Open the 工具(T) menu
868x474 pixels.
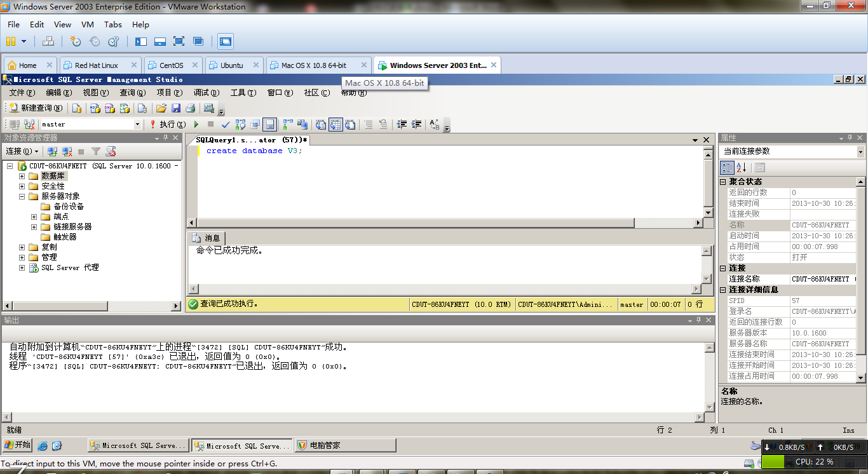[x=243, y=93]
